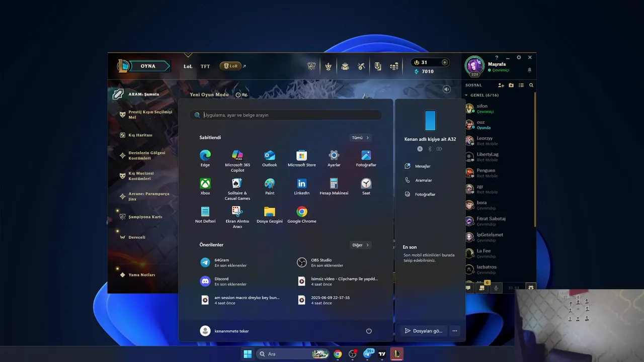
Task: Launch Paint from pinned apps
Action: pos(270,187)
